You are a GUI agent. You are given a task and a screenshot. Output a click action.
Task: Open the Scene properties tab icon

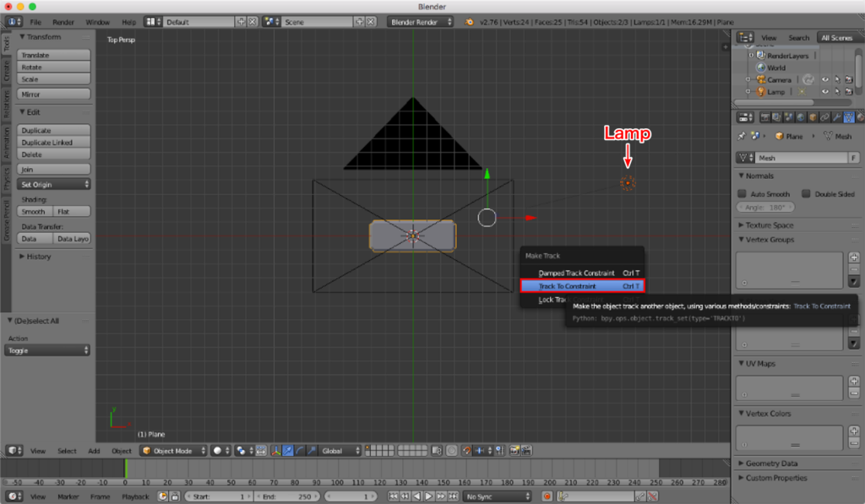click(x=788, y=117)
